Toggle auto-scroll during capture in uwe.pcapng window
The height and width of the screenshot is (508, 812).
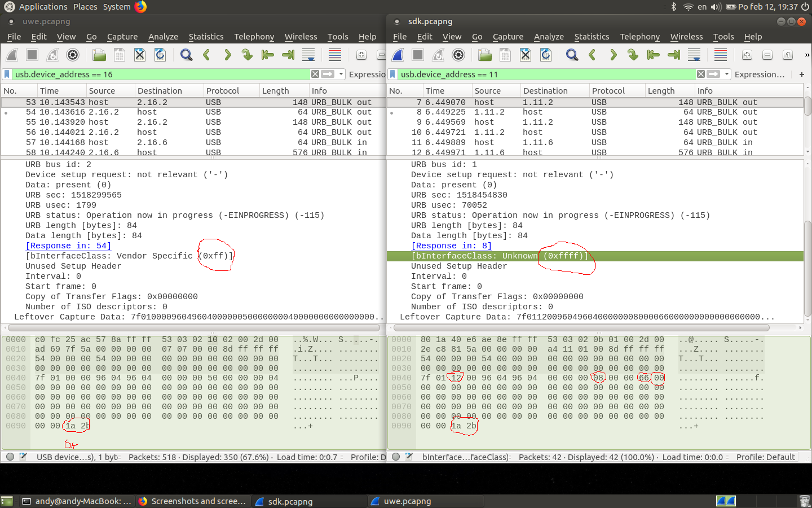point(308,55)
